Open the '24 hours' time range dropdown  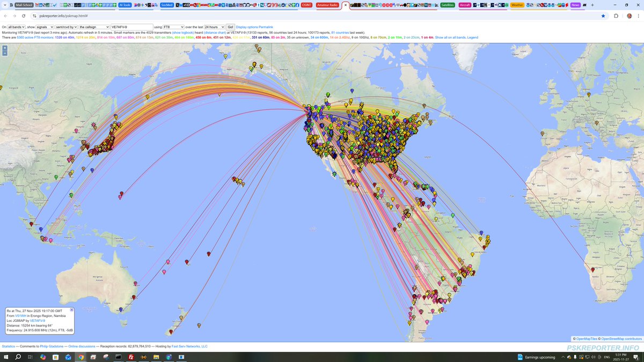click(x=214, y=27)
